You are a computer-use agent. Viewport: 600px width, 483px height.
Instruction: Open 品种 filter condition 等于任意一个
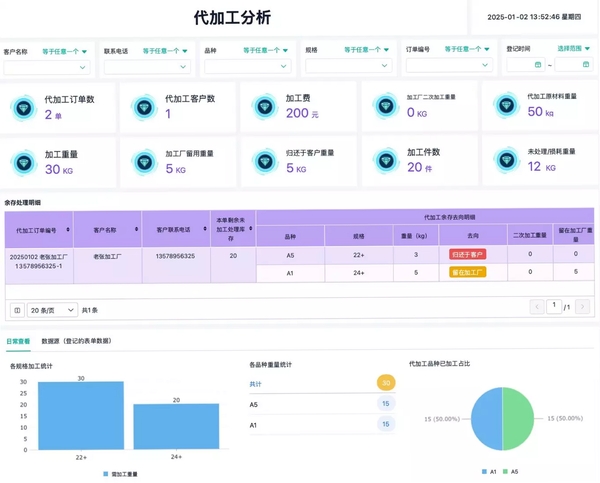[266, 50]
